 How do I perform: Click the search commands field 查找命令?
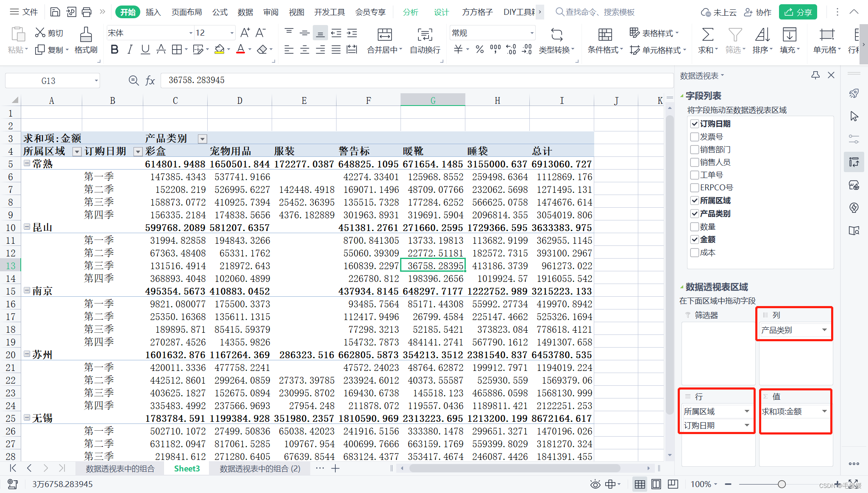[x=595, y=12]
